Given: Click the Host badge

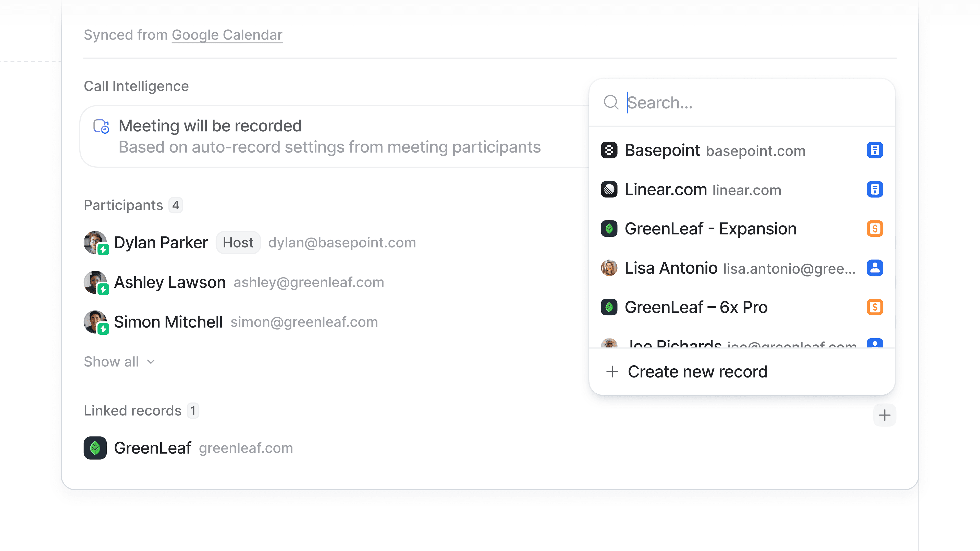Looking at the screenshot, I should [238, 243].
